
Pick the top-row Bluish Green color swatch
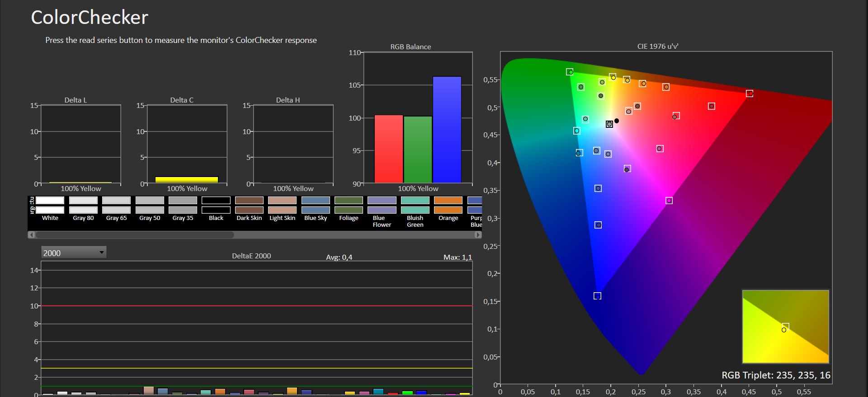415,200
